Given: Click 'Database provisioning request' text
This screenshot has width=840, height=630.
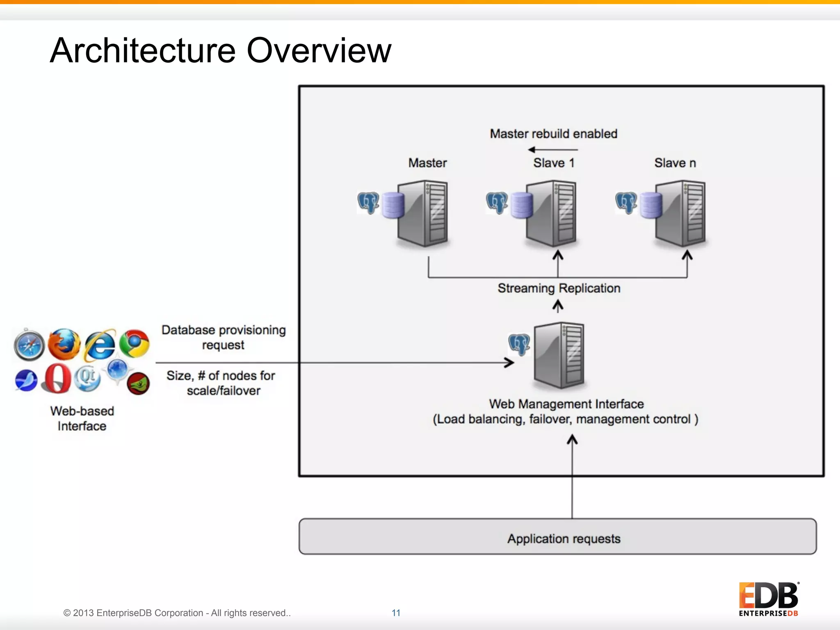Looking at the screenshot, I should tap(224, 338).
